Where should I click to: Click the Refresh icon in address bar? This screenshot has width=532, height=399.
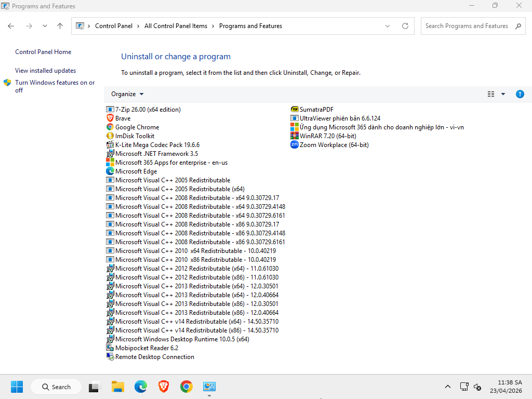click(405, 26)
